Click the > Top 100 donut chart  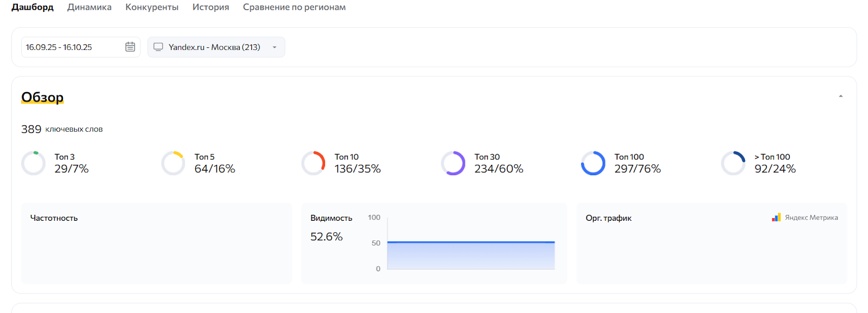click(x=733, y=163)
